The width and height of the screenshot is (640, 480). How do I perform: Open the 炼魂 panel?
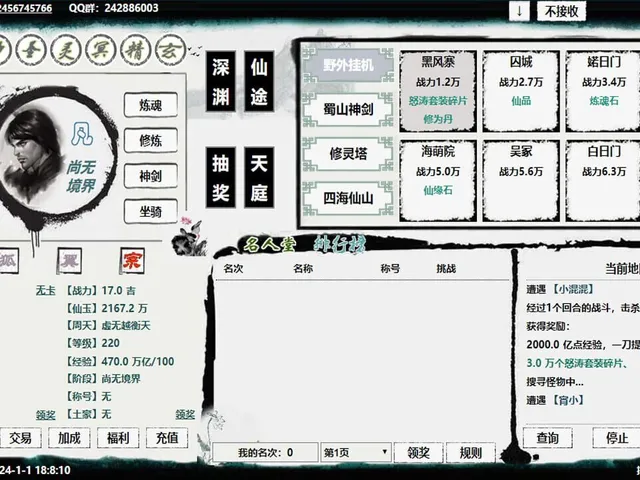pyautogui.click(x=151, y=105)
